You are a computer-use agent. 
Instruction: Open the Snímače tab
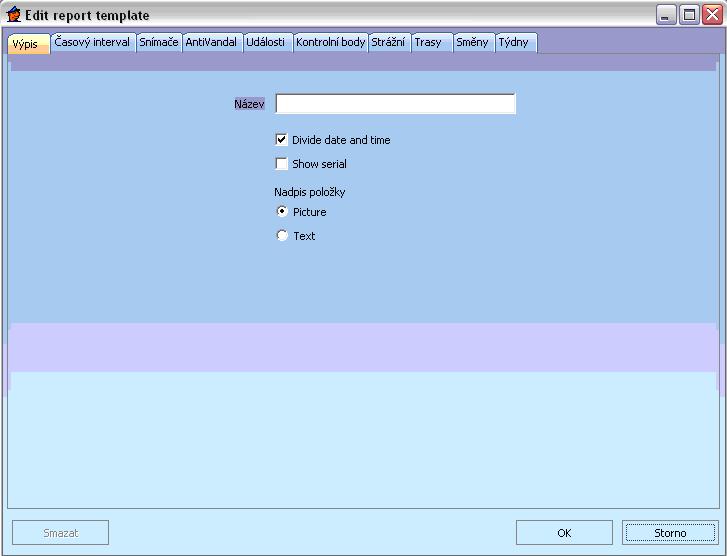(159, 43)
